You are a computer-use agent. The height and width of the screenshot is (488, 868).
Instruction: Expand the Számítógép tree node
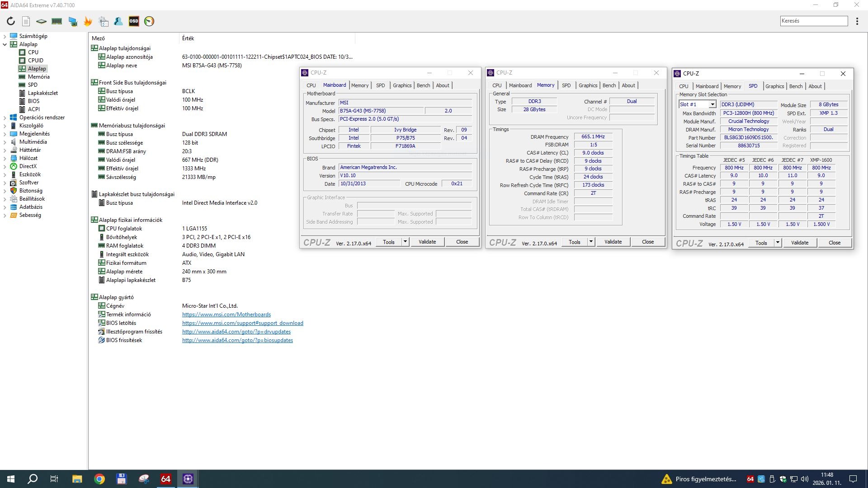[x=5, y=36]
